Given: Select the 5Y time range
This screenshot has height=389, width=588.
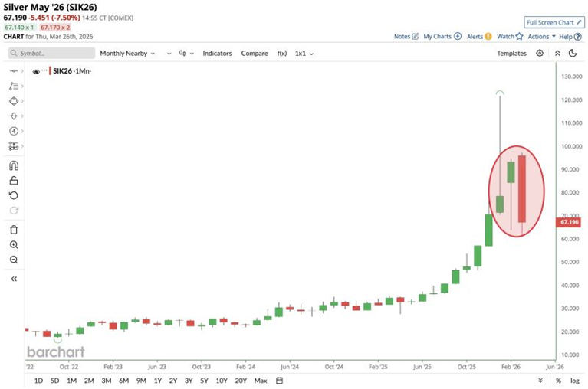Looking at the screenshot, I should [x=204, y=381].
